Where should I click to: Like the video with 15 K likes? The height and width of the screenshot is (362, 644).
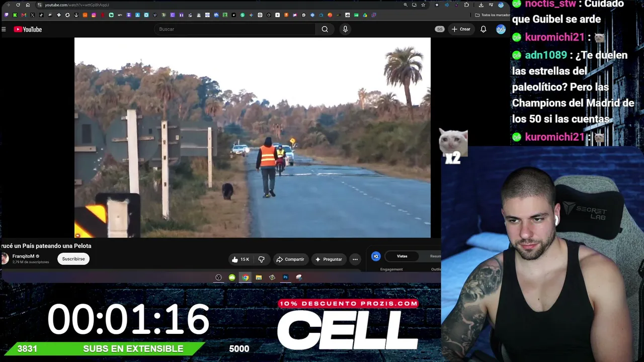[240, 259]
